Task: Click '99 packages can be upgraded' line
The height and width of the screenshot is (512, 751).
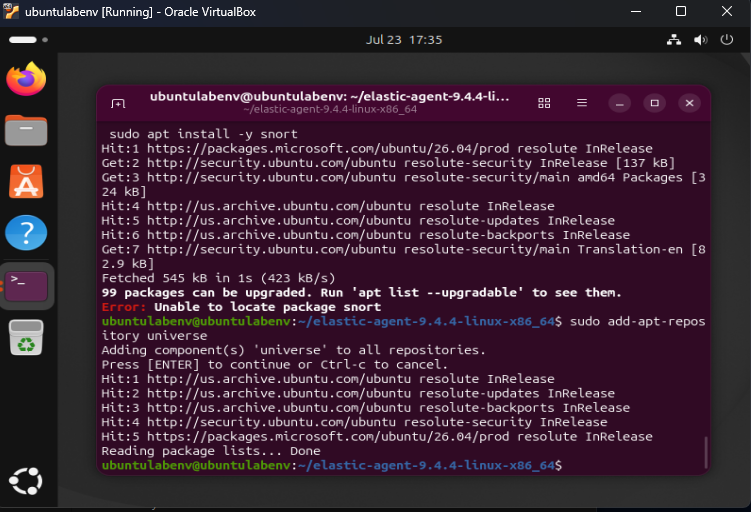Action: click(x=361, y=293)
